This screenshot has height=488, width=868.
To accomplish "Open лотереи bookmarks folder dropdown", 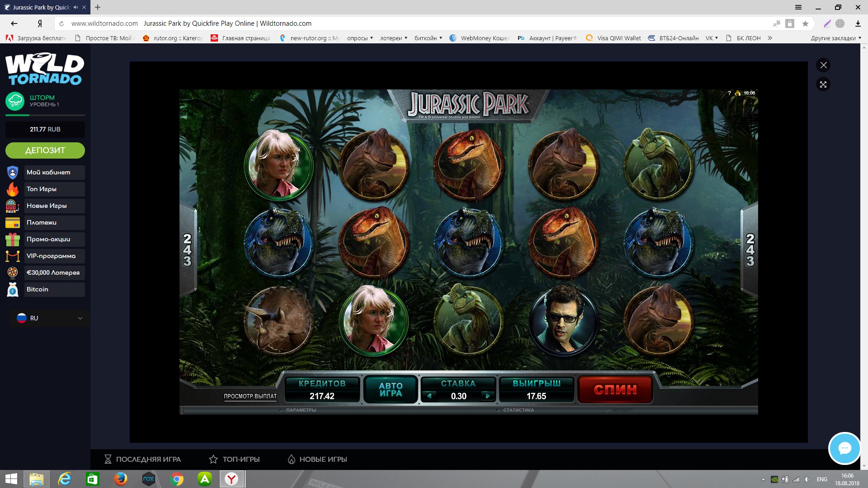I will click(393, 38).
